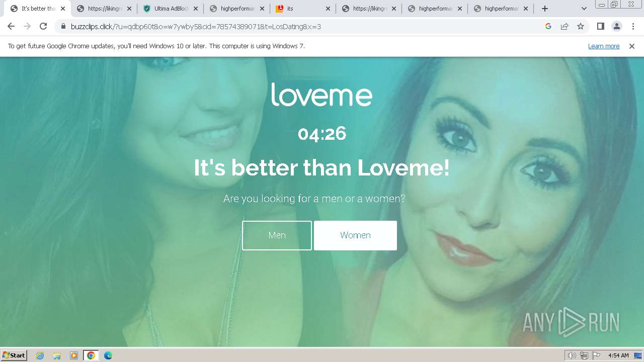Select Chrome in the taskbar
Image resolution: width=644 pixels, height=362 pixels.
point(91,355)
